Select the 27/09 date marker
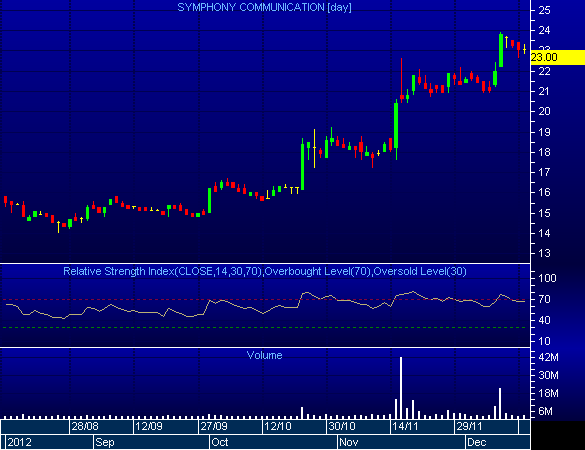Image resolution: width=585 pixels, height=450 pixels. 214,426
